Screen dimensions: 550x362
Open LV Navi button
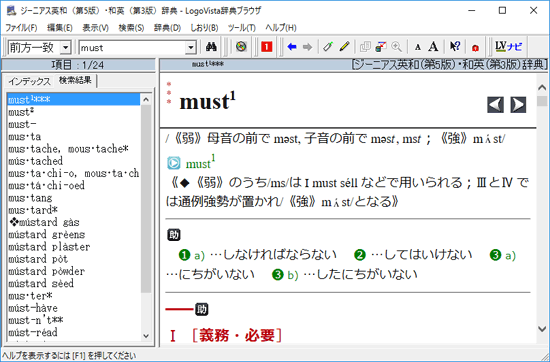(x=508, y=47)
